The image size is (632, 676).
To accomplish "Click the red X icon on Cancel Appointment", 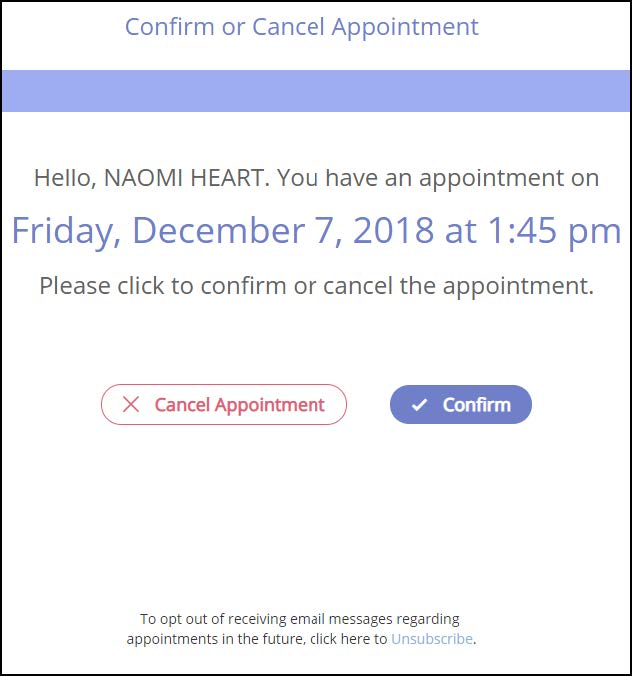I will [130, 405].
